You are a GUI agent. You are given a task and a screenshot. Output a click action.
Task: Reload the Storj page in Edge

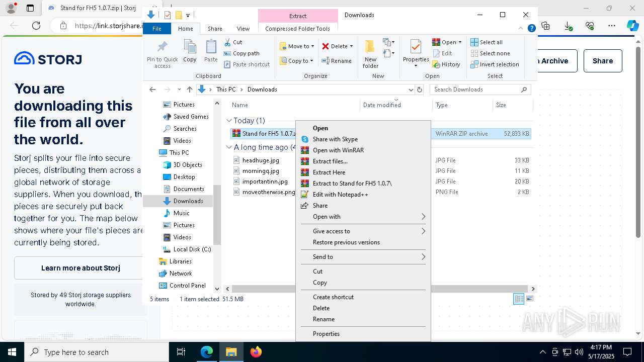click(x=36, y=26)
